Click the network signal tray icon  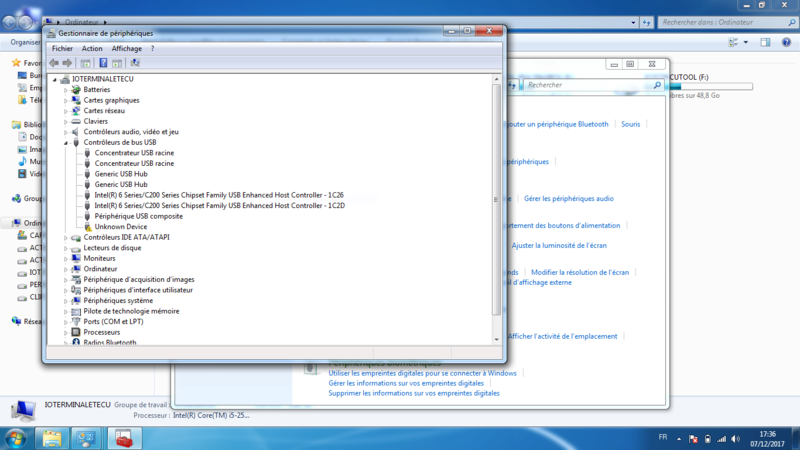coord(721,439)
